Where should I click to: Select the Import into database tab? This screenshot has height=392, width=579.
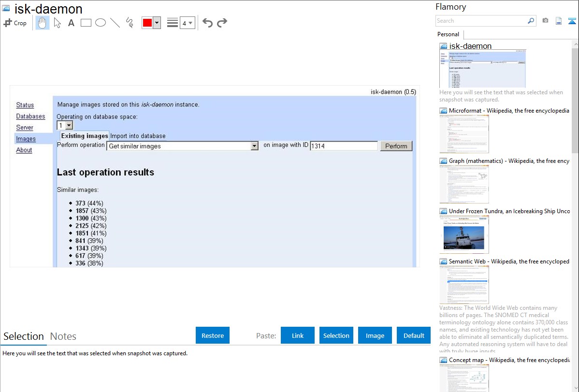(x=138, y=136)
